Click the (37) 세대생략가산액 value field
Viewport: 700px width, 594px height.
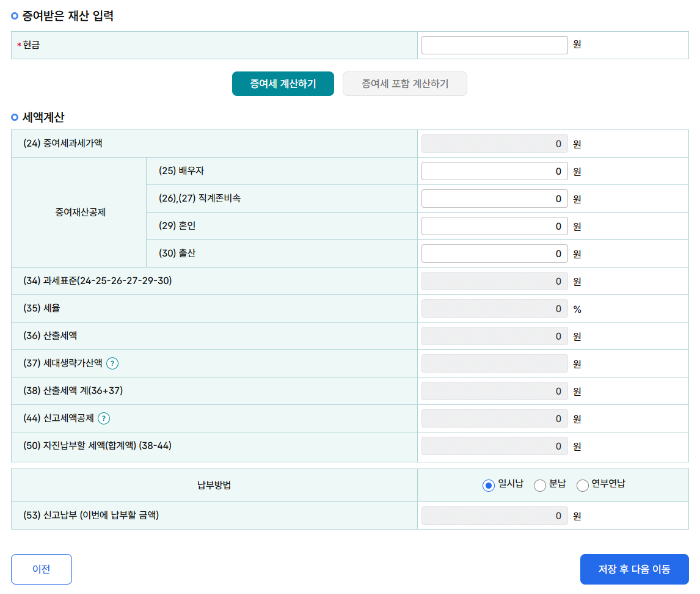point(494,364)
